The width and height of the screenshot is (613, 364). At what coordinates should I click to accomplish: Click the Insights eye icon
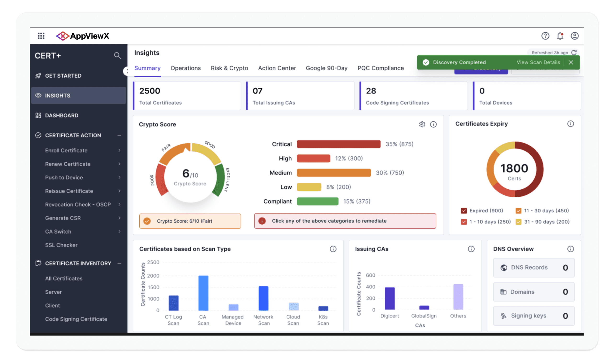pos(38,95)
